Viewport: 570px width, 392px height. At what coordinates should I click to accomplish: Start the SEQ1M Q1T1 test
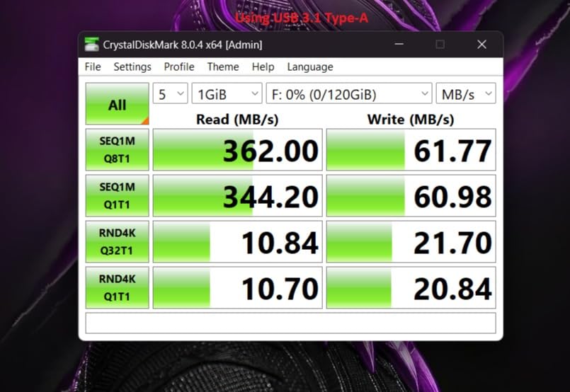point(117,196)
